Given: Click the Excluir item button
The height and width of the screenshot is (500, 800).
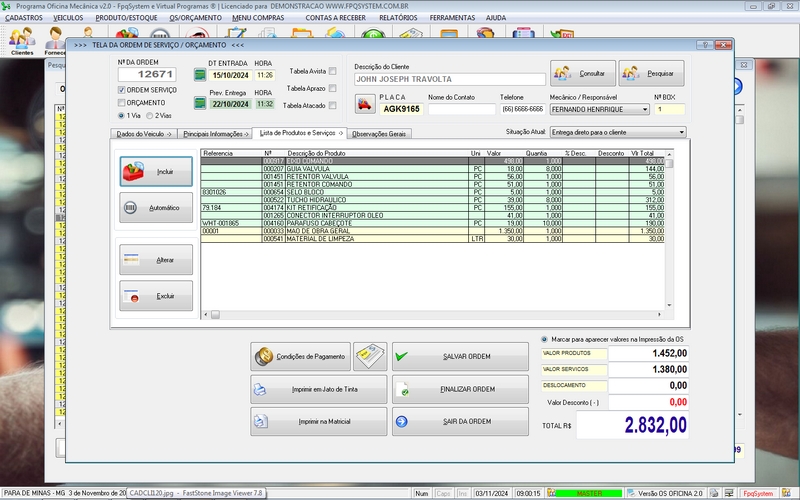Looking at the screenshot, I should pyautogui.click(x=156, y=295).
